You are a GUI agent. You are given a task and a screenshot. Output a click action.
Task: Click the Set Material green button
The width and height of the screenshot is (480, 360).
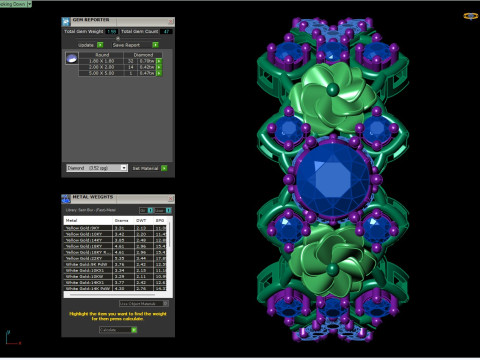(164, 168)
